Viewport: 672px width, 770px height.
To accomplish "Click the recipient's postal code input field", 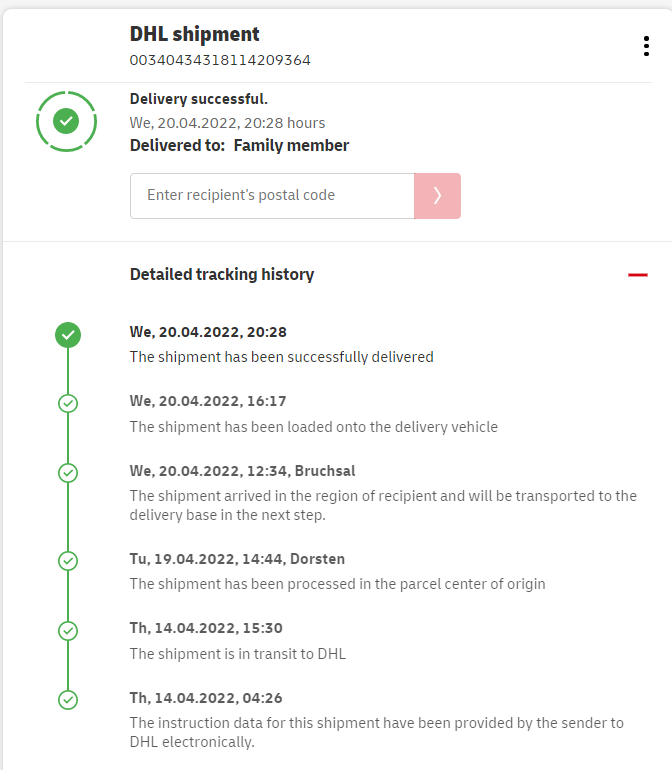I will click(x=272, y=196).
